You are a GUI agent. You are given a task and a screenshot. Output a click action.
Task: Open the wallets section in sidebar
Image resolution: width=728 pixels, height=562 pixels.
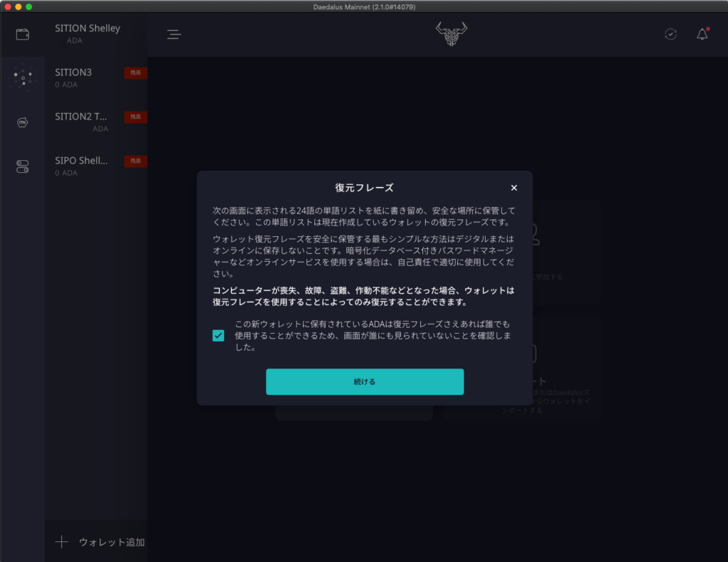[23, 34]
